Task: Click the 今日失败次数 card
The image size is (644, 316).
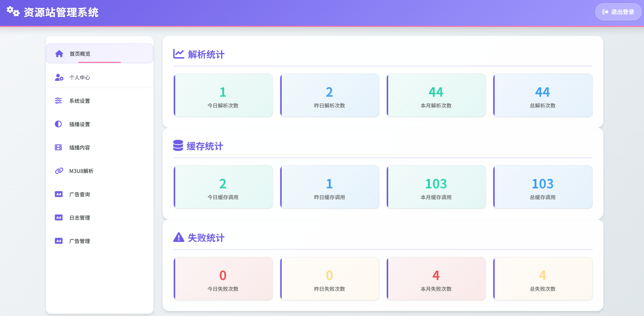Action: (223, 279)
